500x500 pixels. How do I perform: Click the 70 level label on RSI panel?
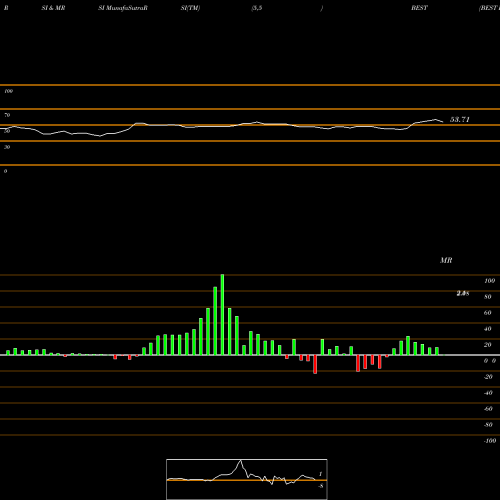(x=7, y=115)
